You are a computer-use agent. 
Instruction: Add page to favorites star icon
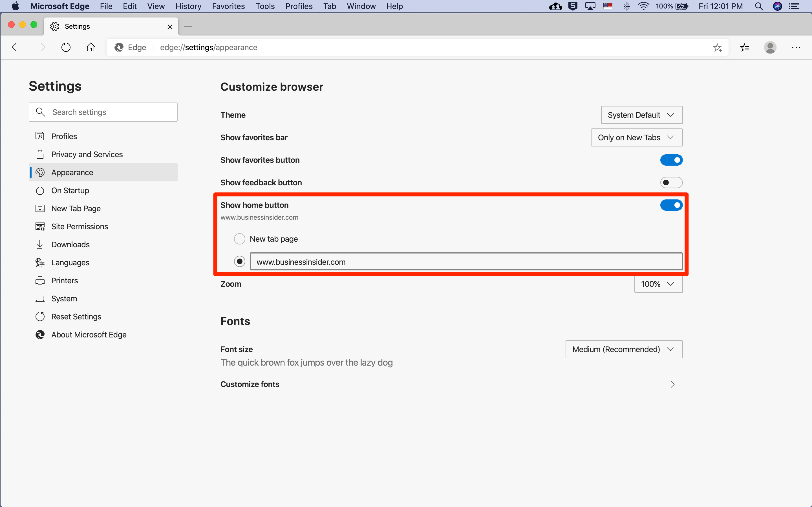click(717, 48)
